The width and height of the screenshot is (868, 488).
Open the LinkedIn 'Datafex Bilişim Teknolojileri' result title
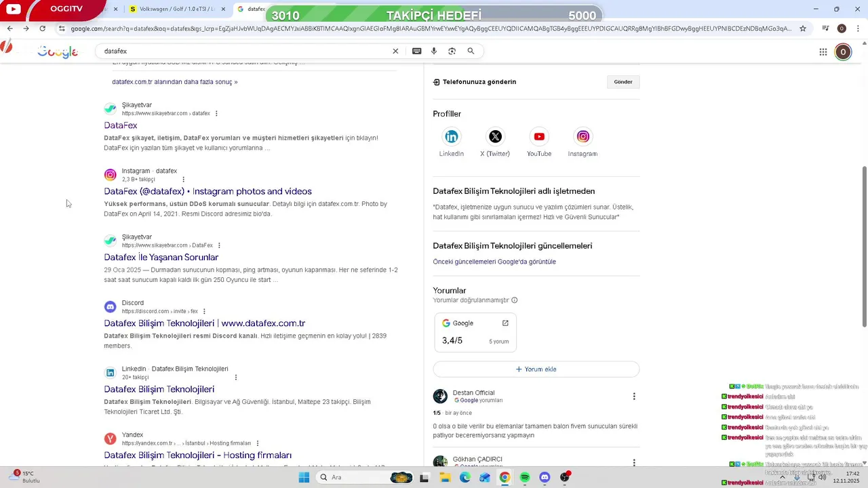coord(159,390)
